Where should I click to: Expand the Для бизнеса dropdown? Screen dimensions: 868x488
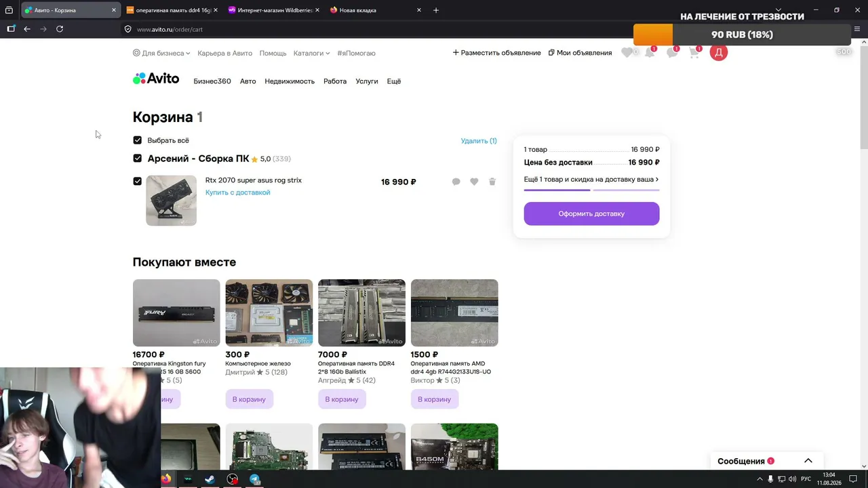pos(161,53)
